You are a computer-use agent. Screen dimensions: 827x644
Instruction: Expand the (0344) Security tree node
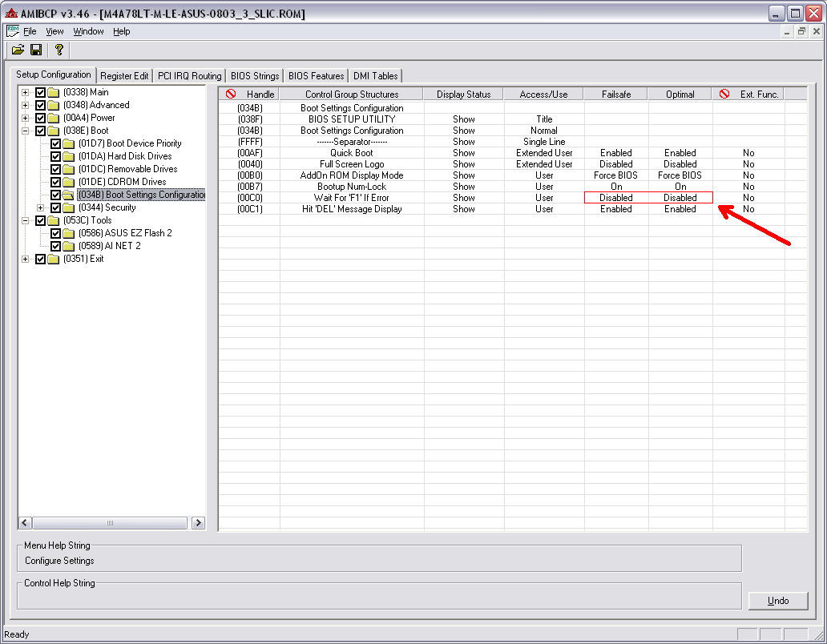coord(40,207)
